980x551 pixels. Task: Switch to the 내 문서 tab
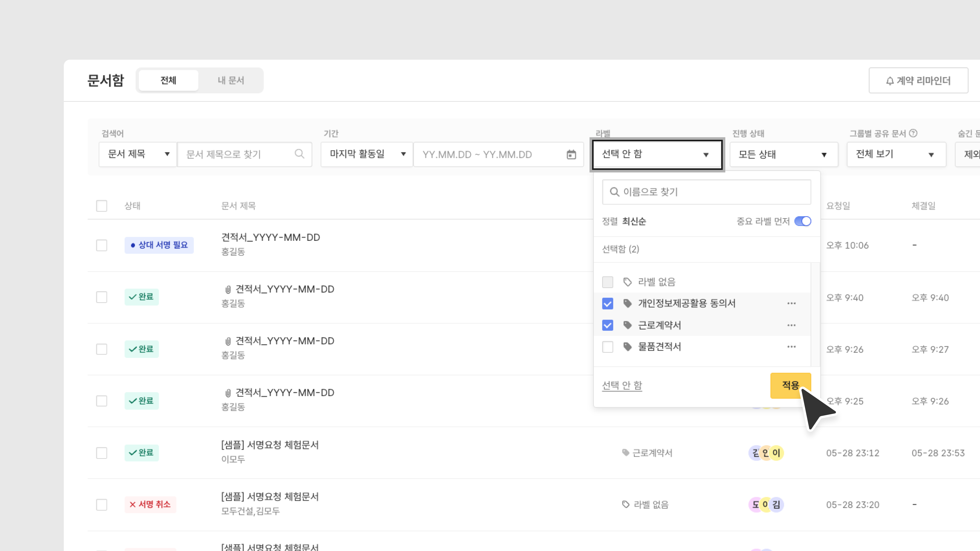tap(230, 80)
